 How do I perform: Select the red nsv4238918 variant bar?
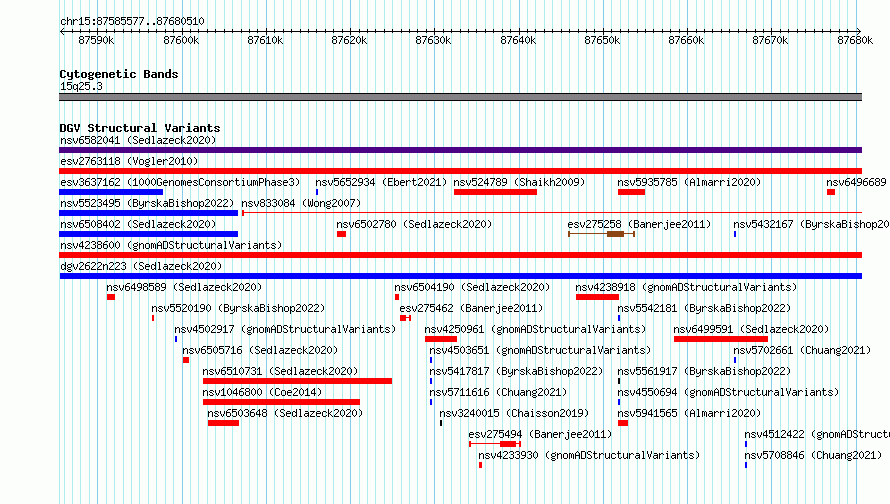(597, 297)
